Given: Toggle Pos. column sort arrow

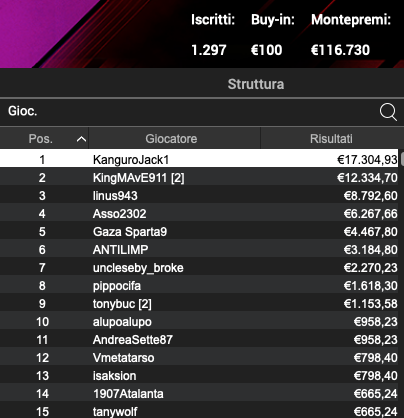Looking at the screenshot, I should tap(81, 139).
